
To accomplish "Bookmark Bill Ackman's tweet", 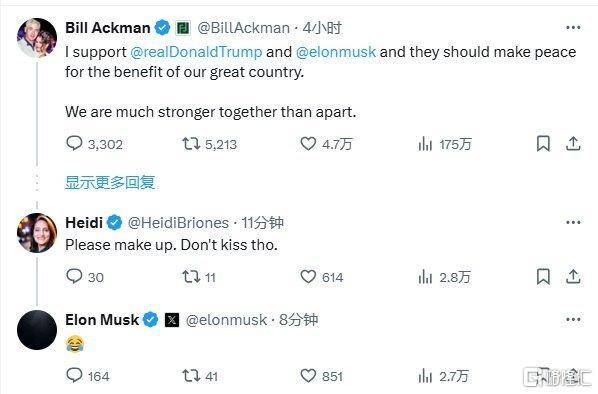I will click(543, 144).
